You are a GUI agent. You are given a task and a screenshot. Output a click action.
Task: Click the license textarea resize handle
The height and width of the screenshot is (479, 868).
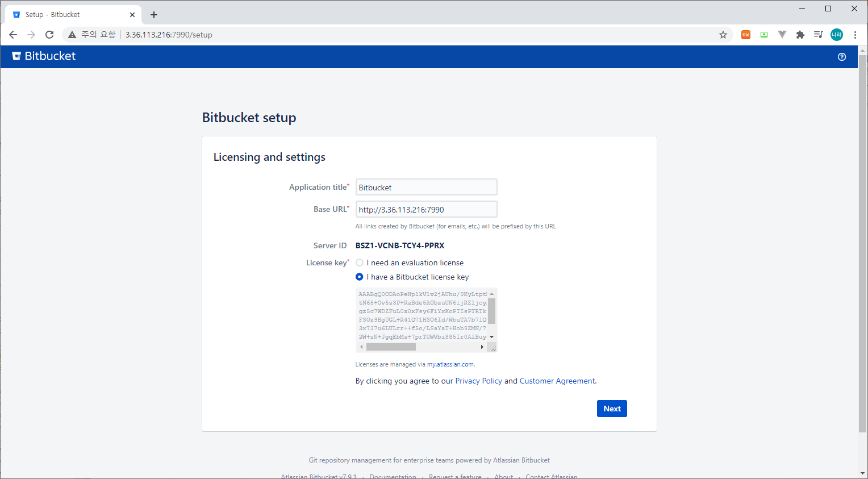pos(493,347)
